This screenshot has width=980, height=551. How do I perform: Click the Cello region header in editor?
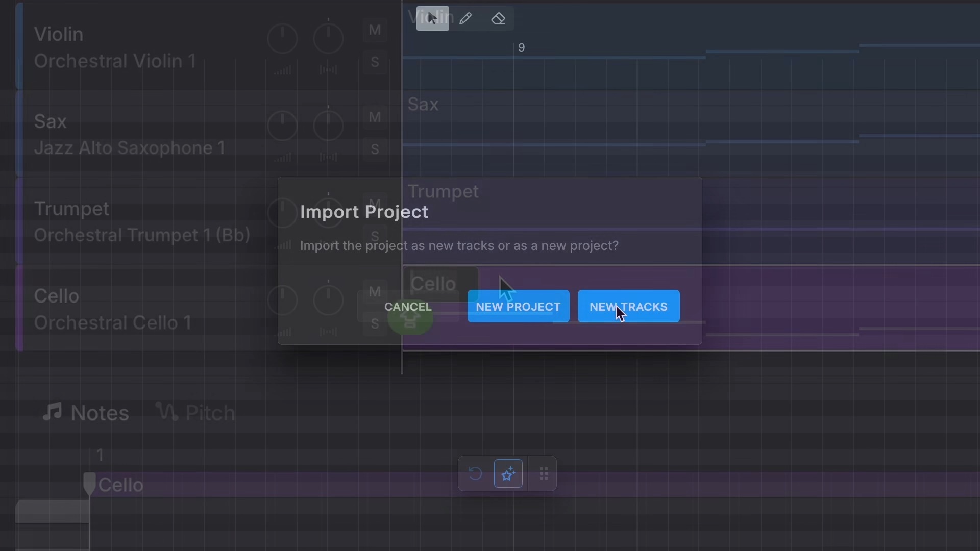click(x=534, y=485)
